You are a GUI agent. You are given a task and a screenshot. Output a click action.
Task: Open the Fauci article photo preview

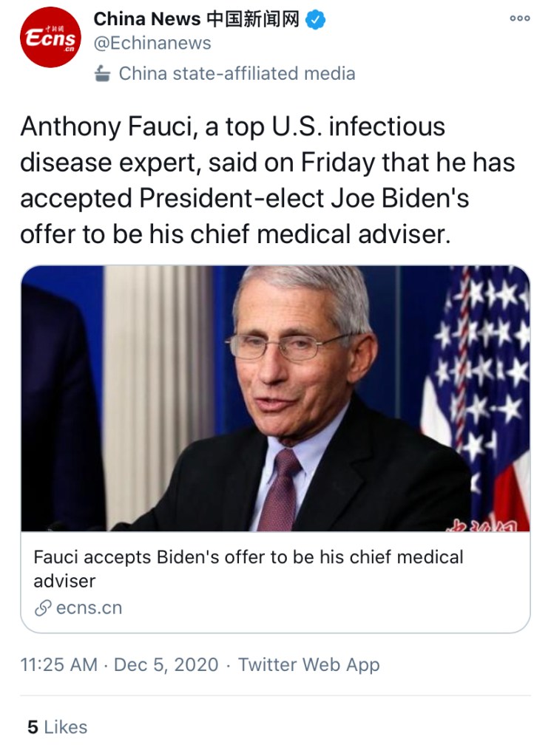click(275, 398)
